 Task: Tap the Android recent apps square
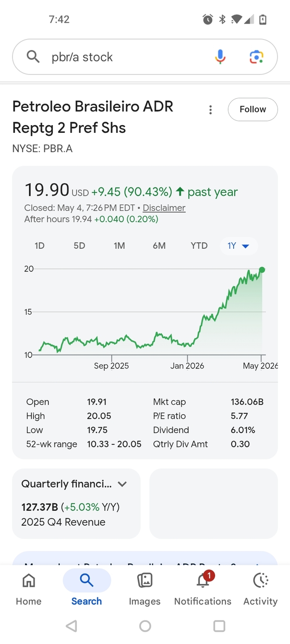(219, 626)
